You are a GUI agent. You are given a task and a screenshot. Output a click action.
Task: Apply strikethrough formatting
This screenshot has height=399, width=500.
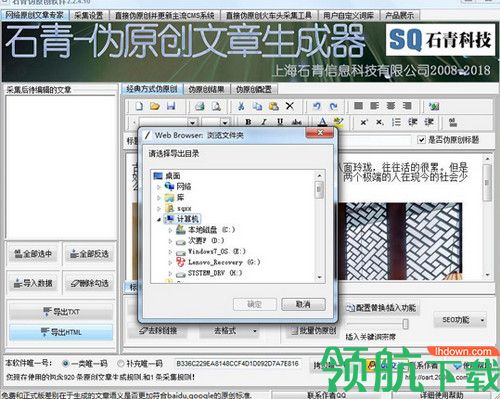tap(296, 122)
